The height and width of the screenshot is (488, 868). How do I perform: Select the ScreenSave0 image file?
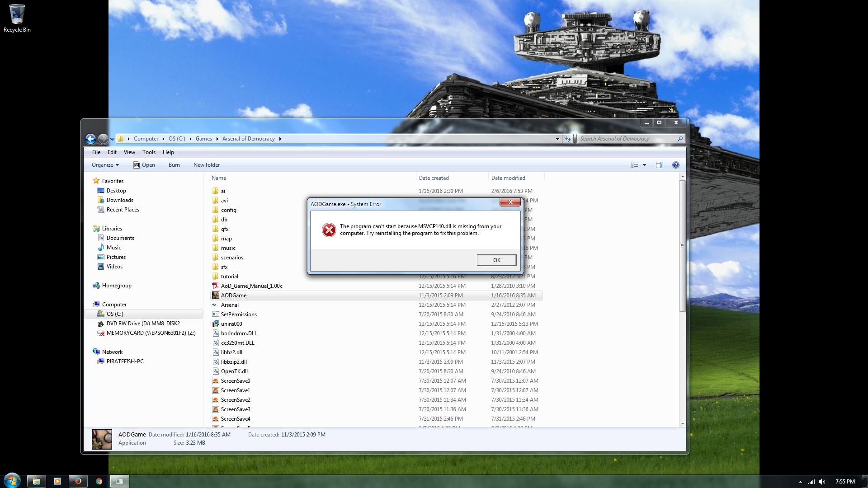(x=235, y=381)
